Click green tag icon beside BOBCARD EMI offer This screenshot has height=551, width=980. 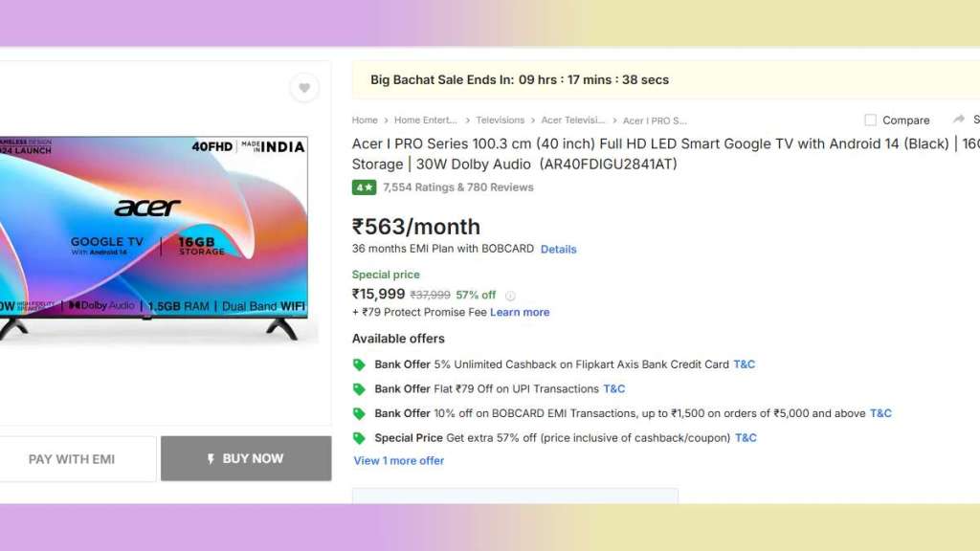[x=359, y=414]
